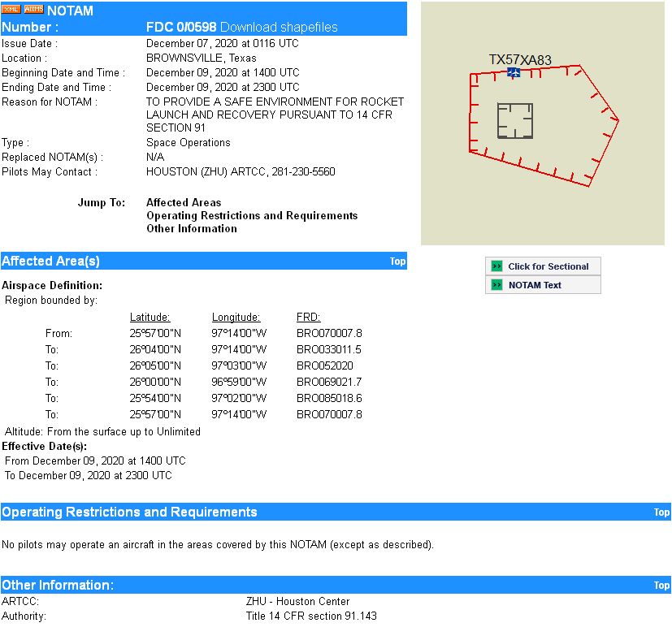Click Top link in Affected Area(s) header
The height and width of the screenshot is (627, 672).
397,262
